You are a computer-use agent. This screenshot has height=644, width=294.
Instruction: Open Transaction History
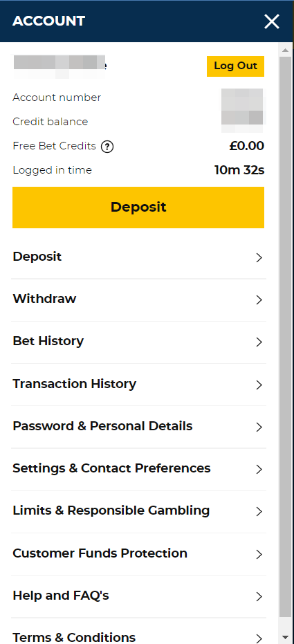[x=138, y=385]
